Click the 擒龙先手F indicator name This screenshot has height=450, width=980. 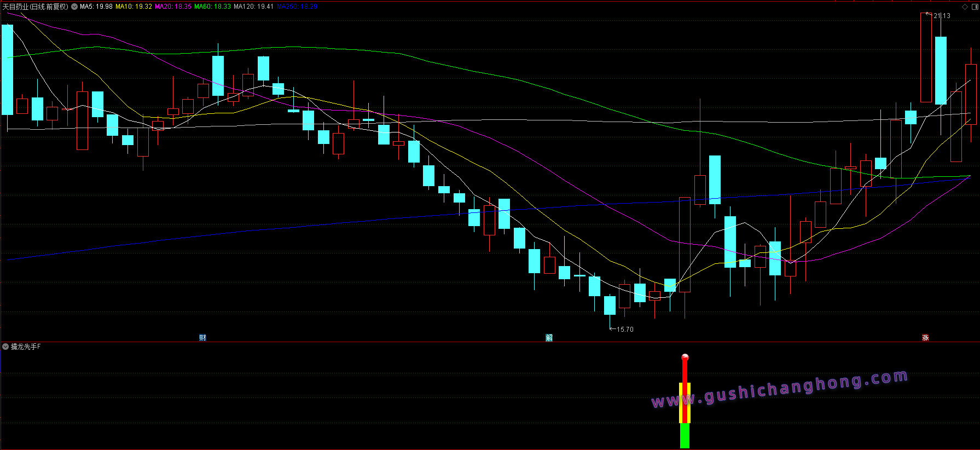point(26,347)
